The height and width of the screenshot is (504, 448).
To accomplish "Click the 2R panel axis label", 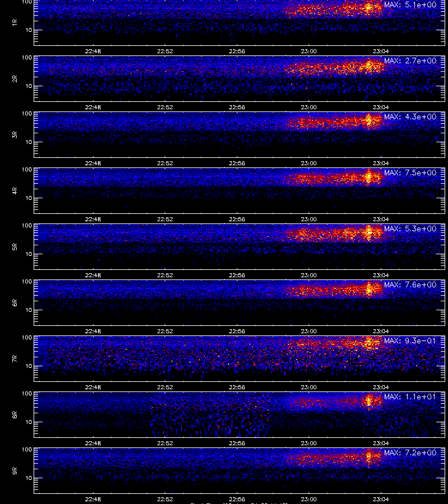I will click(15, 79).
